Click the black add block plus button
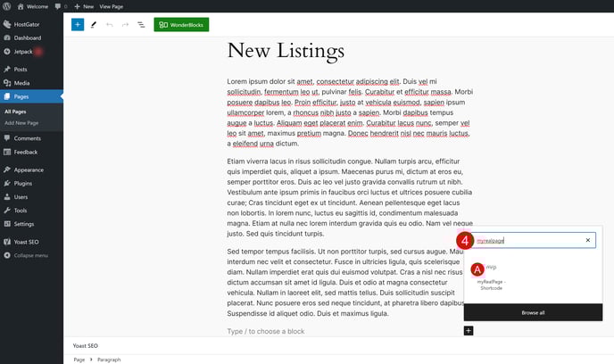This screenshot has width=614, height=364. (x=469, y=331)
